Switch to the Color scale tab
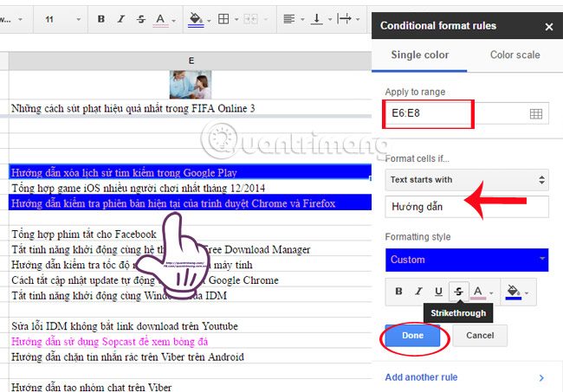Screen dimensions: 563x392 tap(514, 55)
